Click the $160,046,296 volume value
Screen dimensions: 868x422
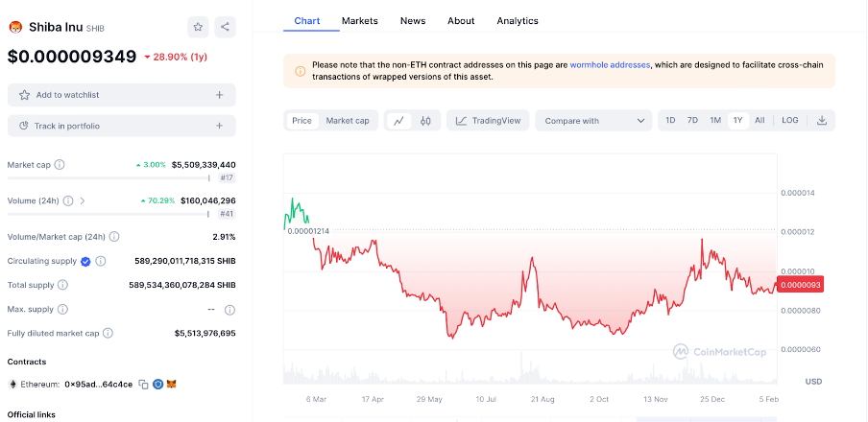(208, 200)
